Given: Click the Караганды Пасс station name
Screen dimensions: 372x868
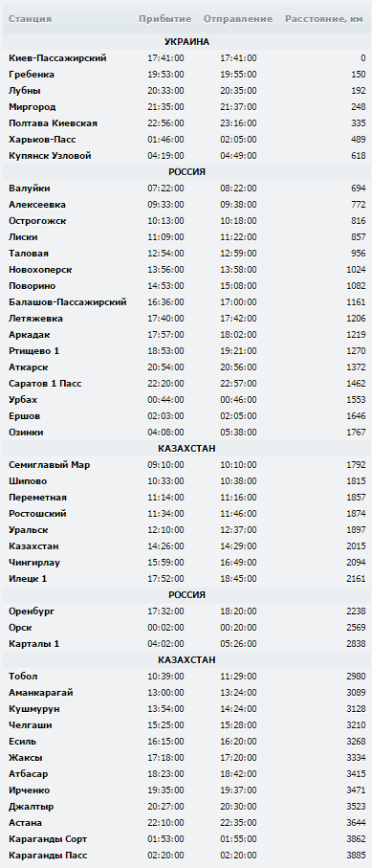Looking at the screenshot, I should (48, 856).
